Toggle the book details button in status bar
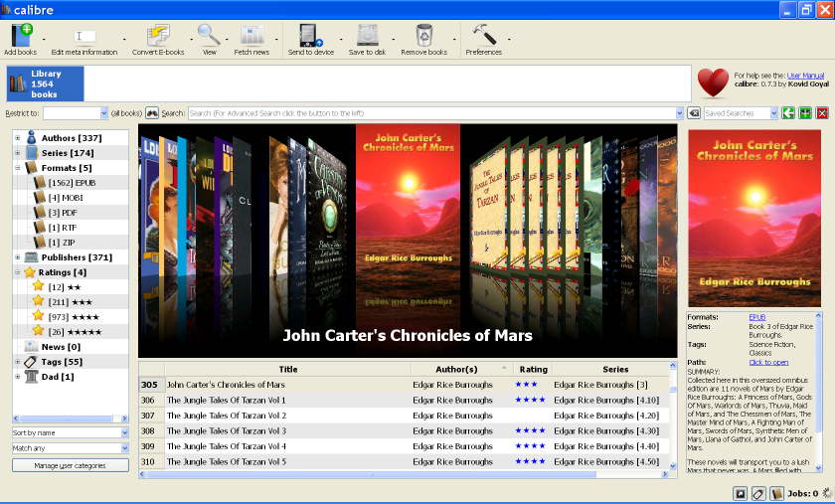835x504 pixels. click(775, 493)
